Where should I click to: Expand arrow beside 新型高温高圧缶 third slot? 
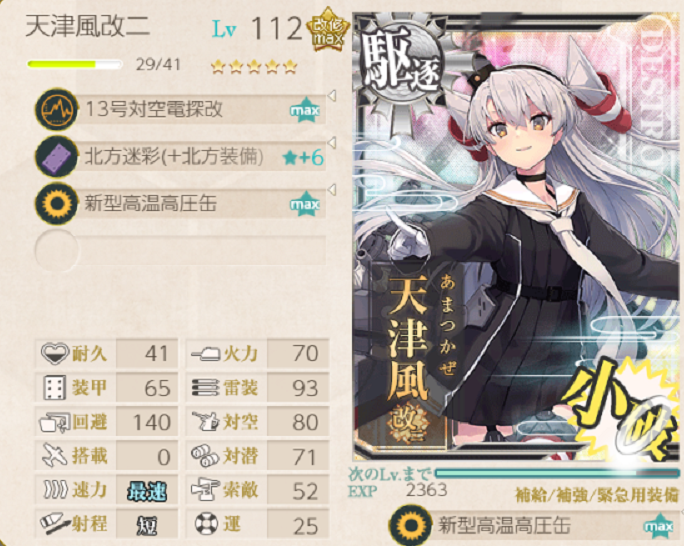click(332, 190)
